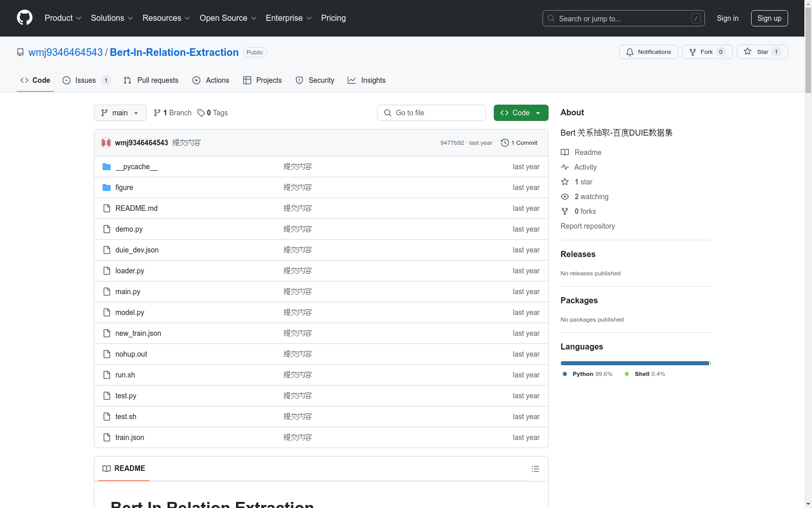This screenshot has width=812, height=508.
Task: Open the Packages heading link
Action: pyautogui.click(x=579, y=300)
